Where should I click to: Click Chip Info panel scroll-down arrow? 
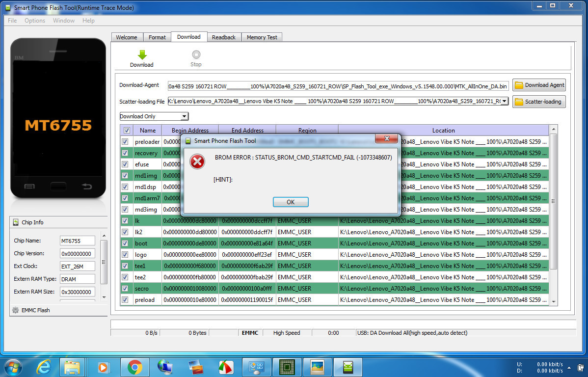tap(104, 297)
